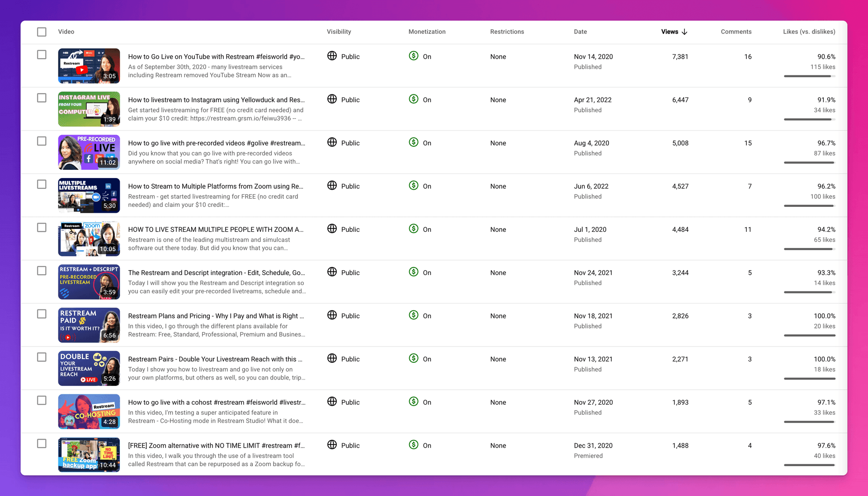Click the 16 comments count in the first row
The image size is (868, 496).
(748, 56)
